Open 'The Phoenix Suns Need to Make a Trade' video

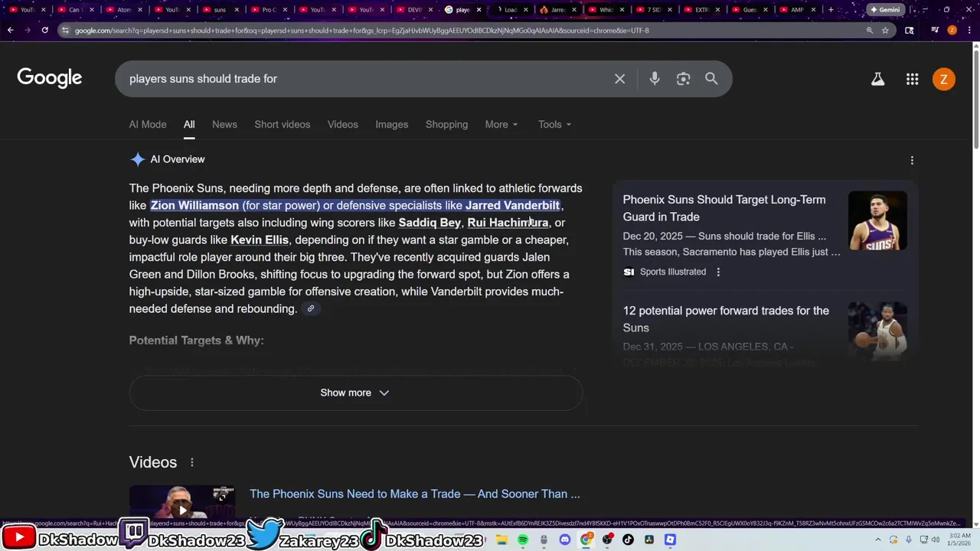point(414,494)
